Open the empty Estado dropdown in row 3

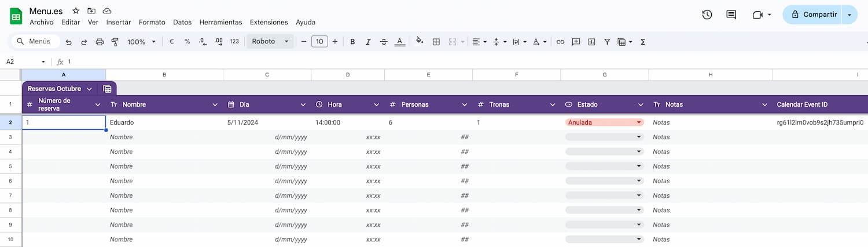click(x=639, y=137)
